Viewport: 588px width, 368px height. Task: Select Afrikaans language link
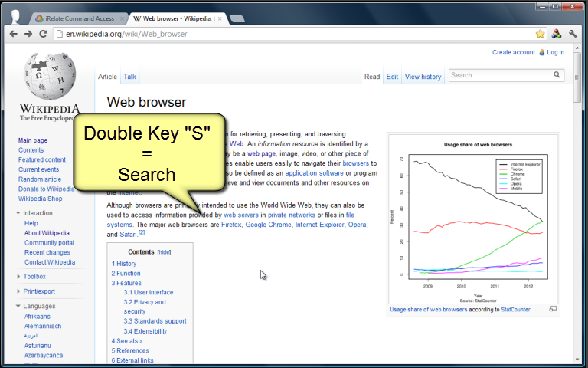coord(37,317)
